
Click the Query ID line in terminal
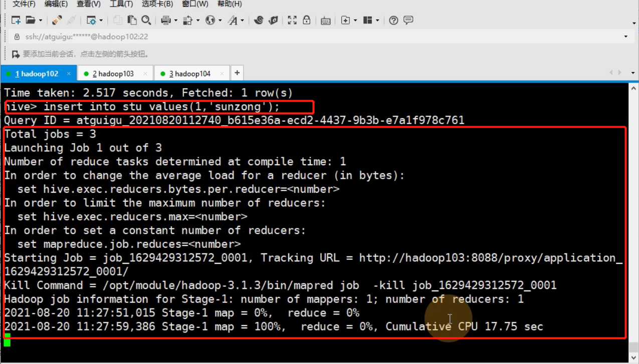[x=234, y=120]
